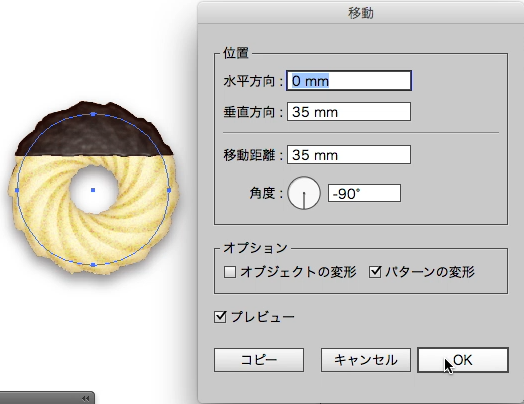This screenshot has height=404, width=524.
Task: Collapse panel with double-arrow icon
Action: point(86,398)
